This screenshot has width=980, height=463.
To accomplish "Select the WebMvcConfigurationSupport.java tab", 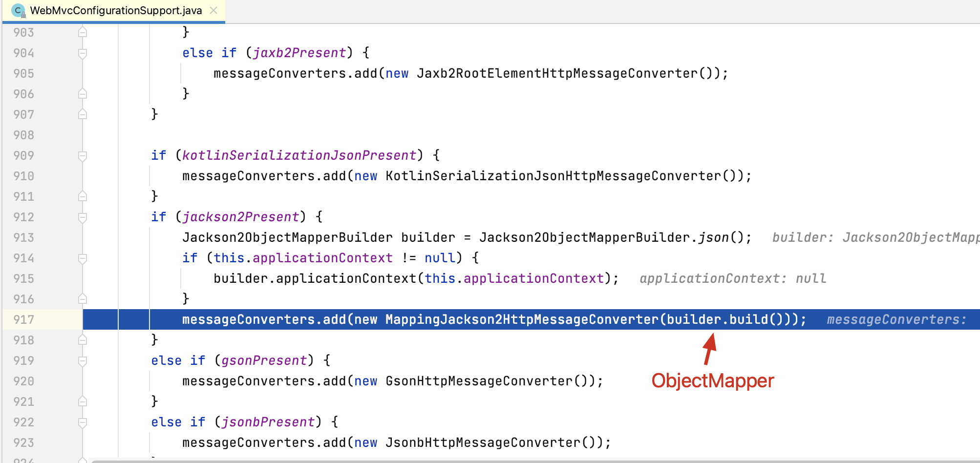I will coord(113,10).
